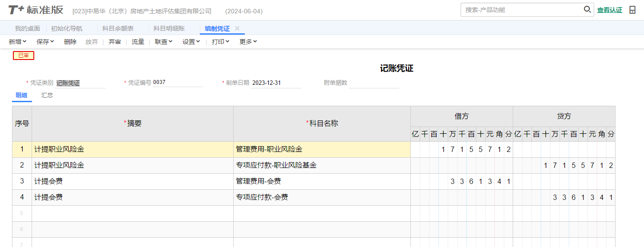Open the 查看认证 link
The height and width of the screenshot is (247, 644).
[x=610, y=10]
